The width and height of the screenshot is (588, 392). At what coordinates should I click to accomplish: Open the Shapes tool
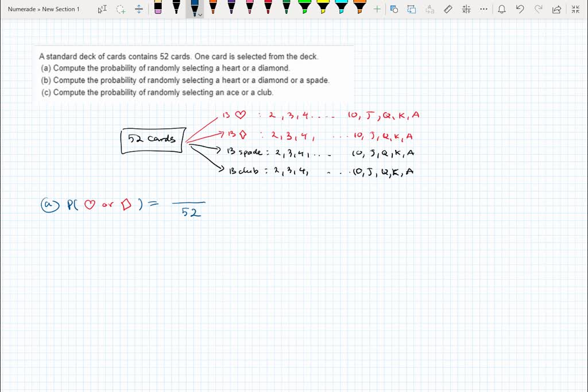(x=394, y=9)
